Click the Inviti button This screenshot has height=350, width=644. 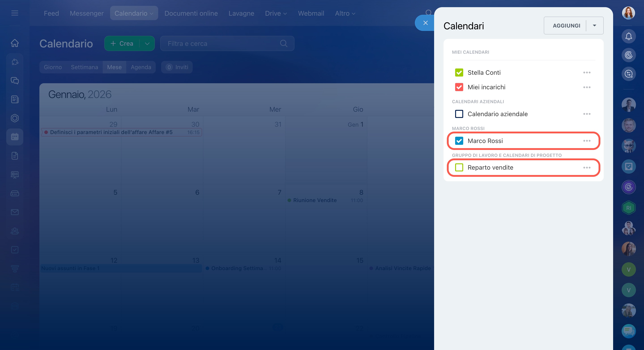[177, 67]
